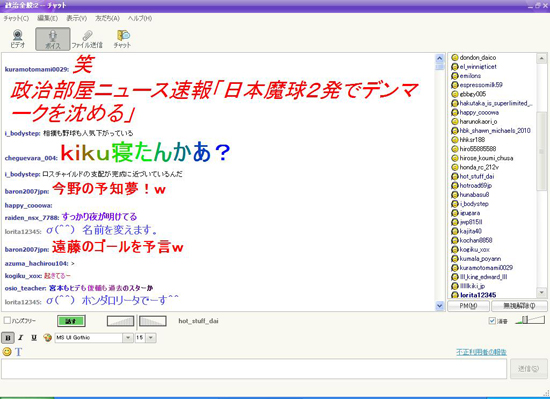The height and width of the screenshot is (399, 550).
Task: Toggle the Voice (ボイス) microphone button
Action: click(53, 39)
